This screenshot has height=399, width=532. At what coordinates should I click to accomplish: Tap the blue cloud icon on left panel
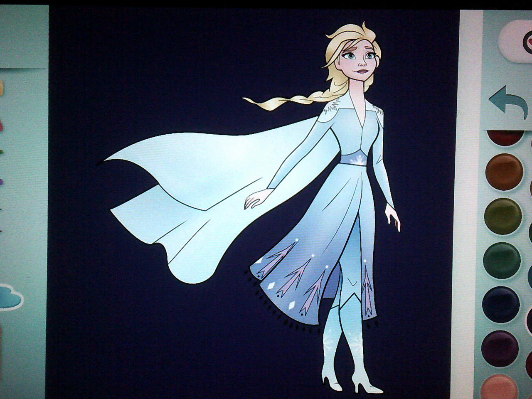pos(10,297)
